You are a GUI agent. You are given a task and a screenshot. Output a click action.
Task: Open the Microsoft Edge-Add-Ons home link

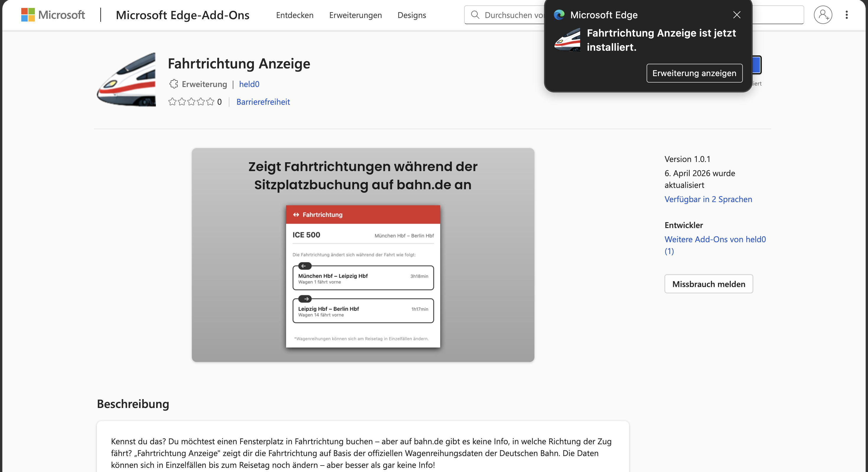tap(183, 15)
